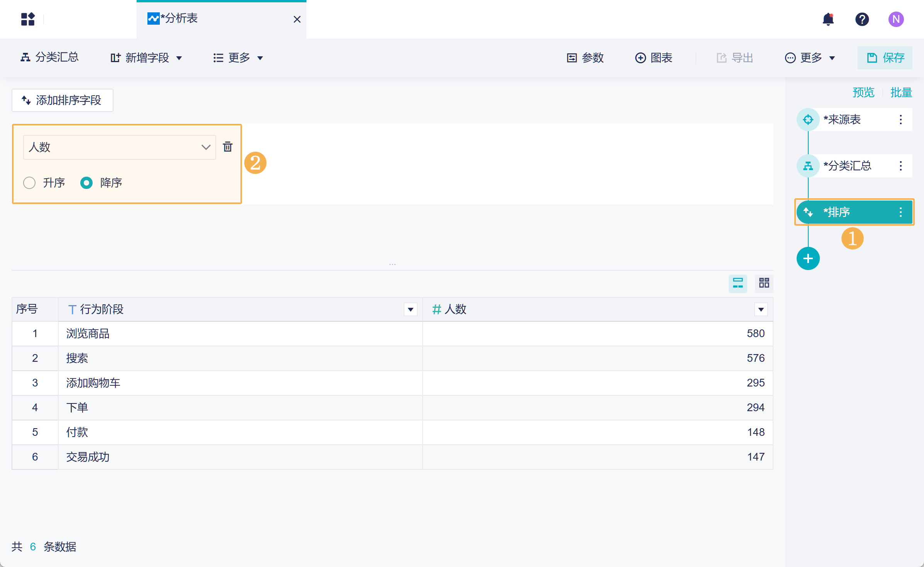Open three-dot menu for 来源表 step

(900, 120)
